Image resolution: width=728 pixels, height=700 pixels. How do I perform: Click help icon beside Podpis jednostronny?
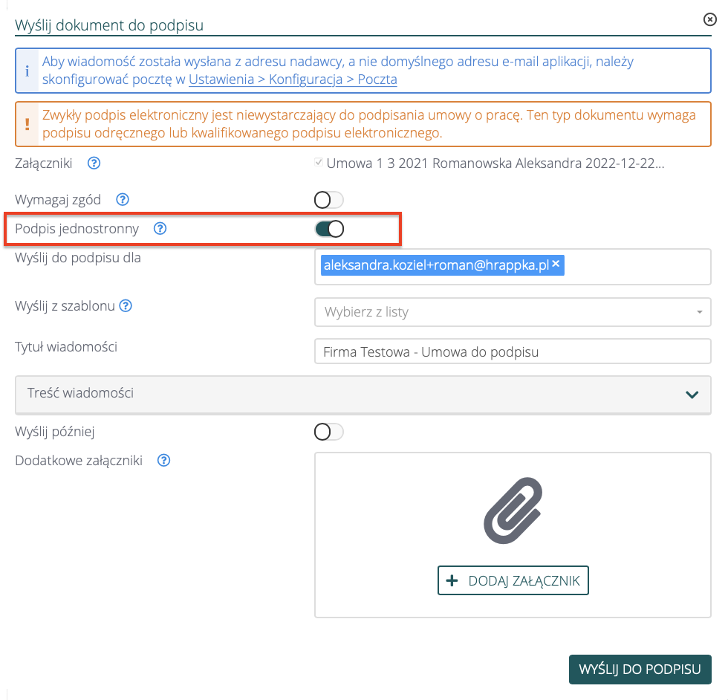(x=160, y=229)
